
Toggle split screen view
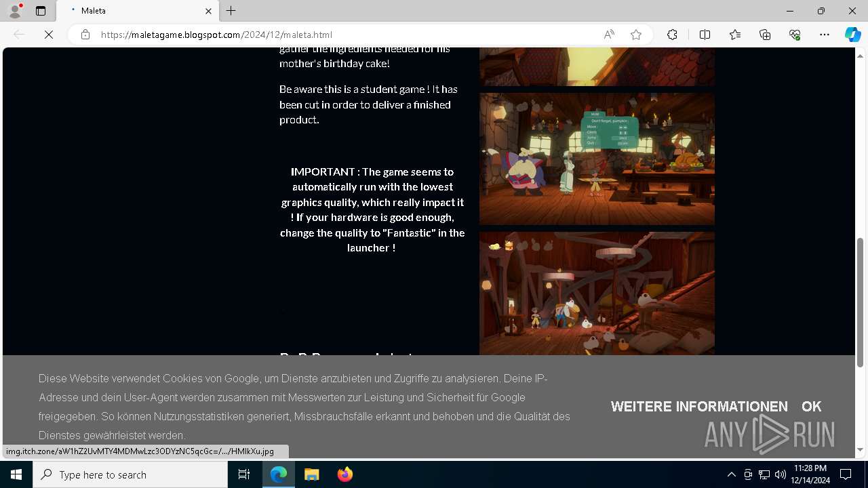click(x=705, y=35)
